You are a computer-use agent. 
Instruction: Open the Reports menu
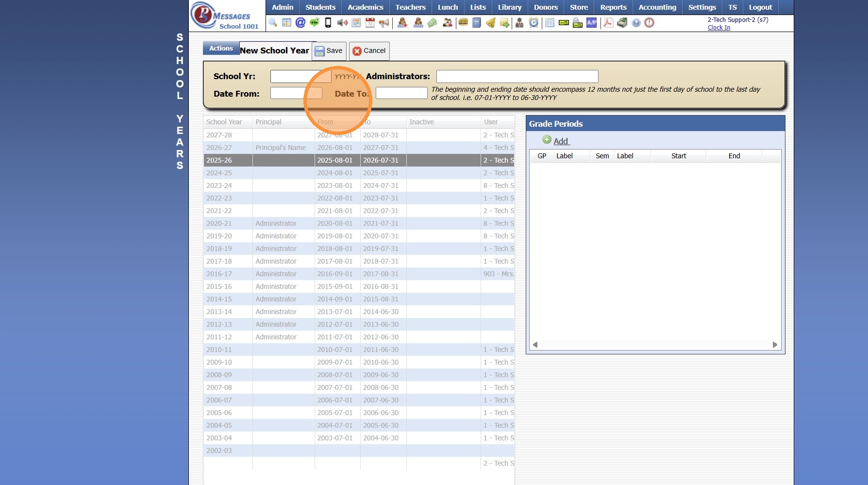coord(613,7)
